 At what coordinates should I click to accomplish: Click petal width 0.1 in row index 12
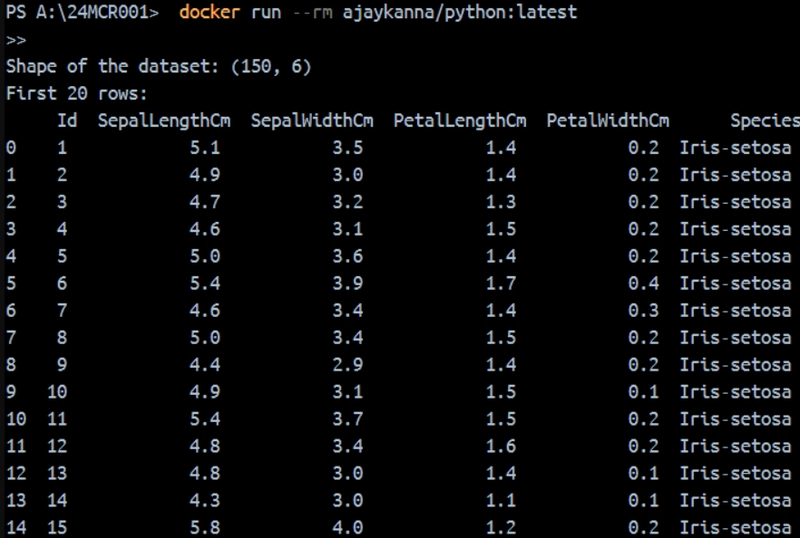click(643, 473)
